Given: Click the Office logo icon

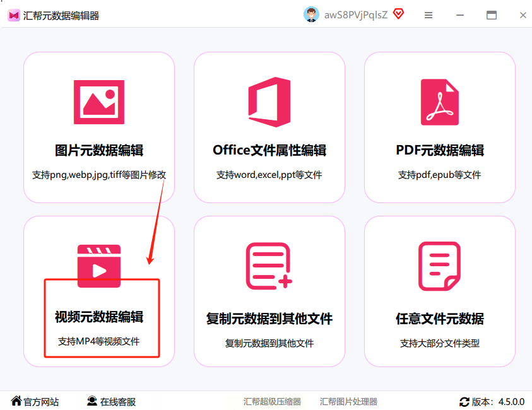Looking at the screenshot, I should tap(269, 102).
